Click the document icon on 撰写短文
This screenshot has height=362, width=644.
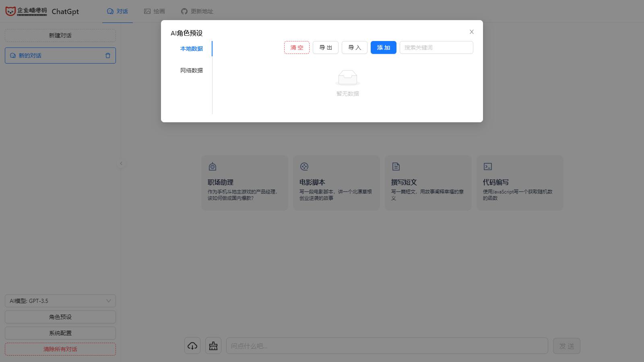pos(396,167)
